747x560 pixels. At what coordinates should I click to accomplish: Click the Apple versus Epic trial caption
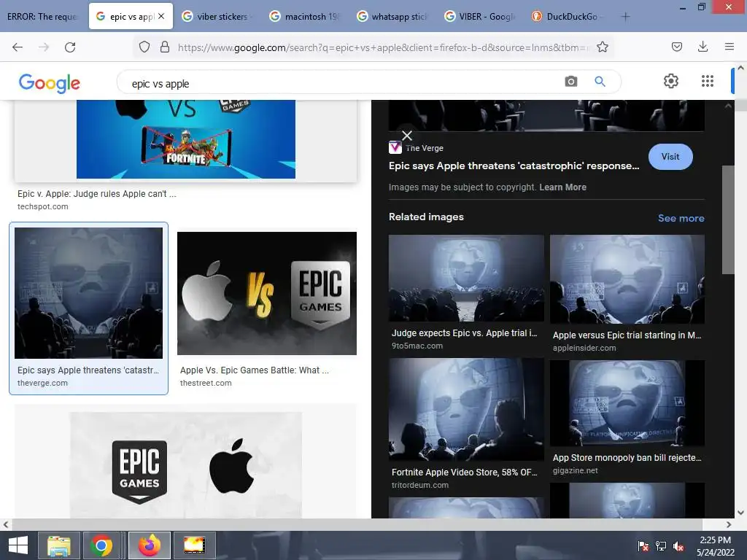click(627, 335)
